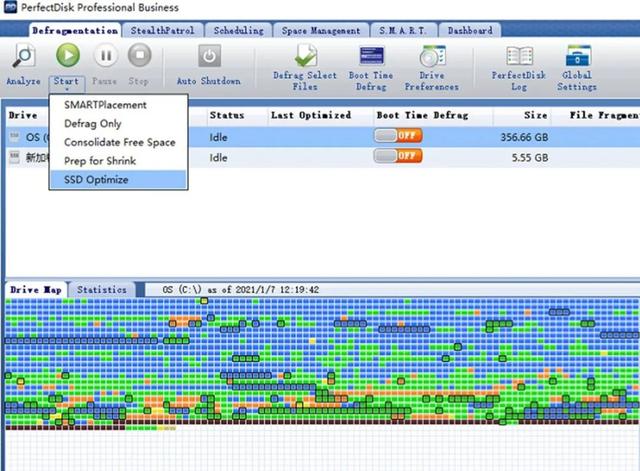Screen dimensions: 640x471
Task: Switch to the Defragmentation tab
Action: [75, 31]
